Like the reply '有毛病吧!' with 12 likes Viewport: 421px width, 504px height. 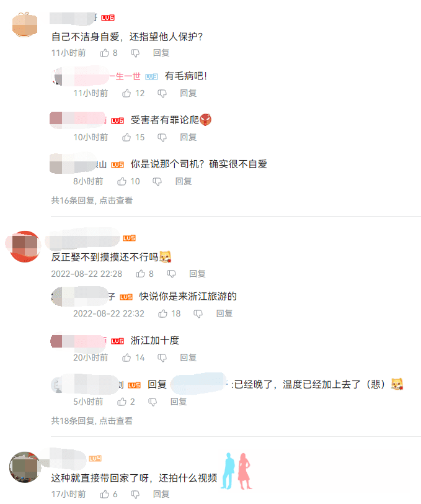pos(133,94)
